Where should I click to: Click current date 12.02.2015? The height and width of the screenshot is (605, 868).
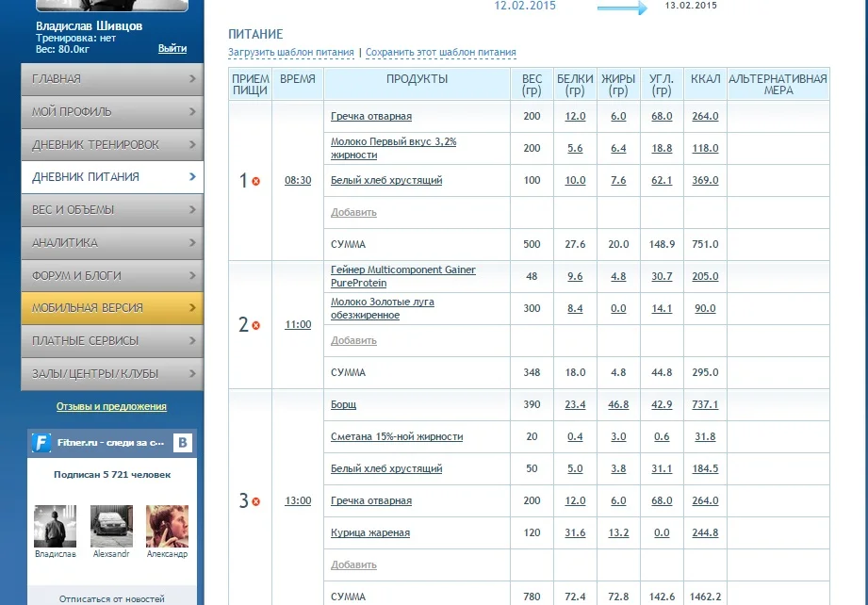[x=525, y=6]
